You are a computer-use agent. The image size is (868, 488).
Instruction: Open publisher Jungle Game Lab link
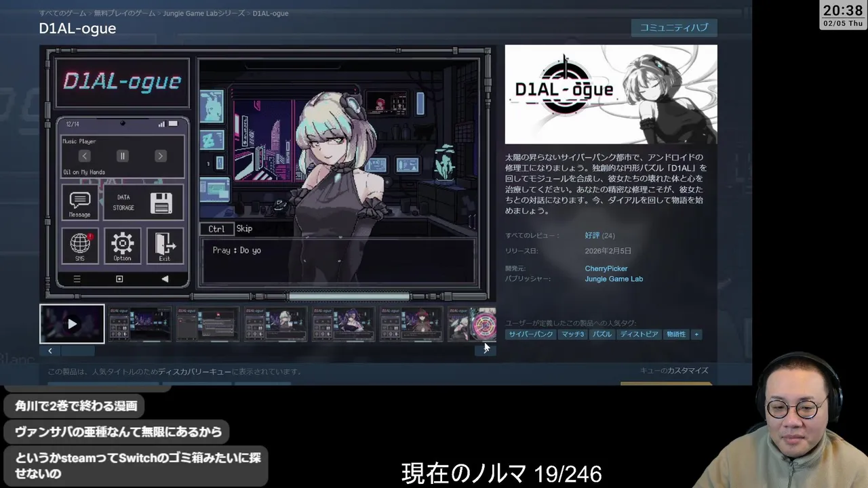tap(614, 279)
